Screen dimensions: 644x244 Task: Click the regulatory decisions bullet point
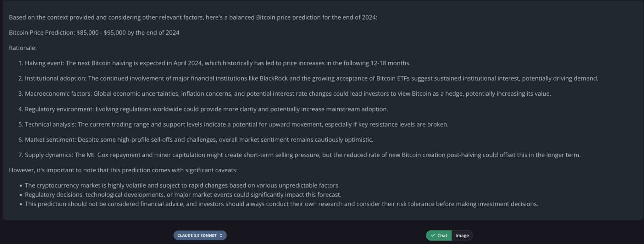pos(183,195)
